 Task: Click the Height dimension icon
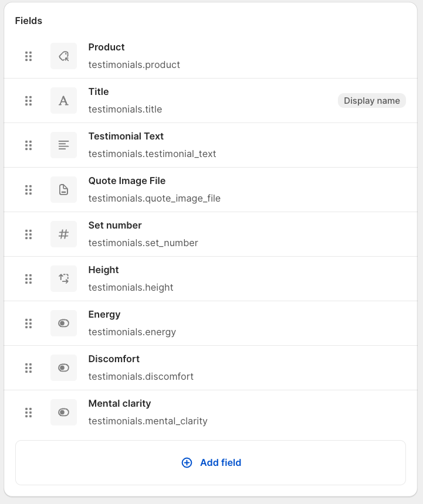[x=63, y=279]
